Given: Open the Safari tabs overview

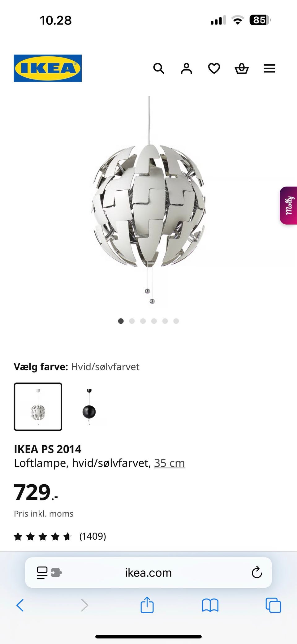Looking at the screenshot, I should coord(273,605).
